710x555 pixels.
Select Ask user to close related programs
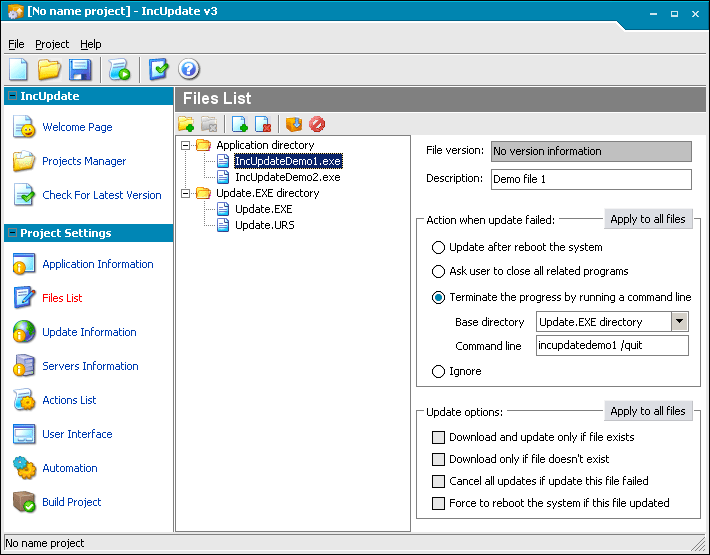click(438, 271)
